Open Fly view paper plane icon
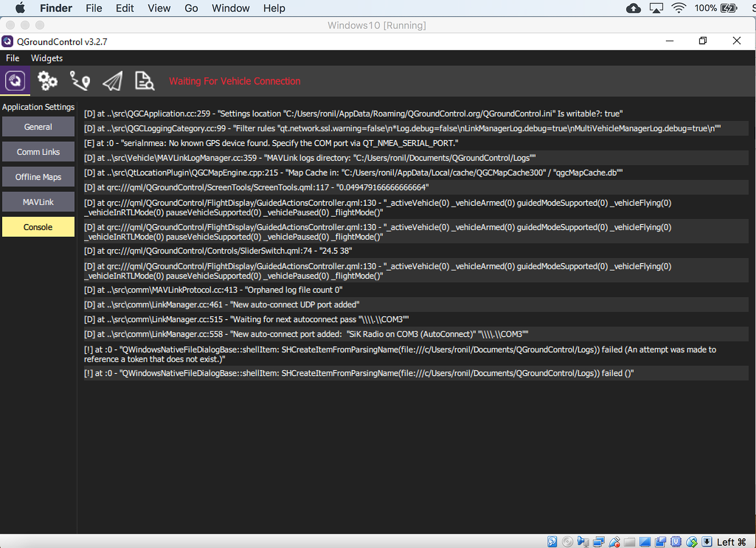The image size is (756, 548). pos(113,81)
